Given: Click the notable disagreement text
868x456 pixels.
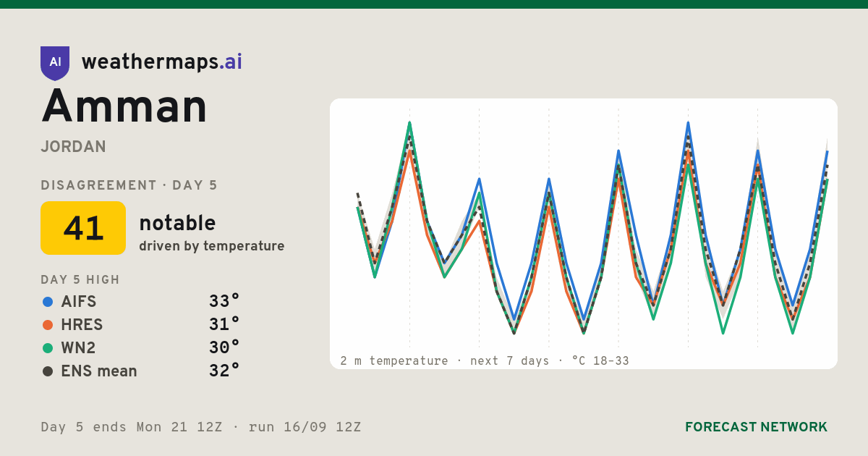Looking at the screenshot, I should pos(177,223).
